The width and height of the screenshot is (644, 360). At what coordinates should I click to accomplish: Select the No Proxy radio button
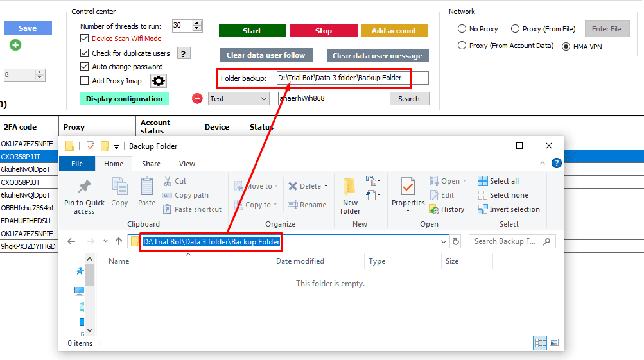(462, 29)
